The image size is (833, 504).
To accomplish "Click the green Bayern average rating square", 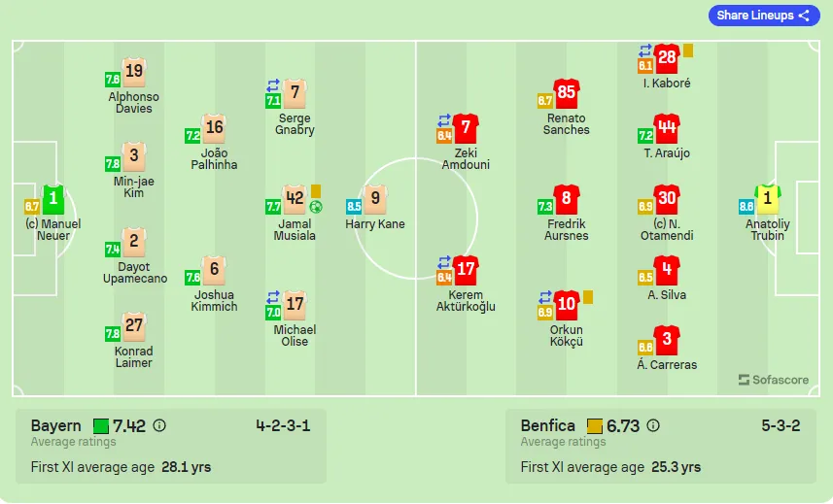I will [x=101, y=426].
